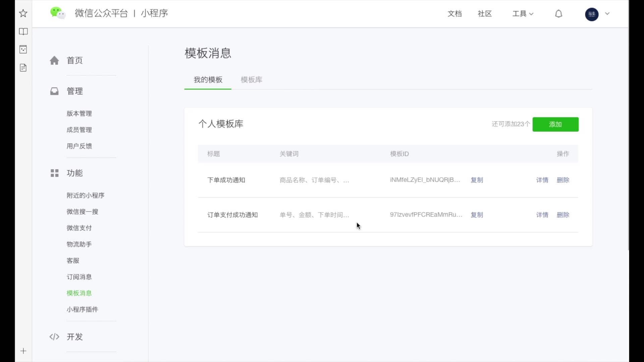Click the home icon beside 首页

(x=54, y=60)
